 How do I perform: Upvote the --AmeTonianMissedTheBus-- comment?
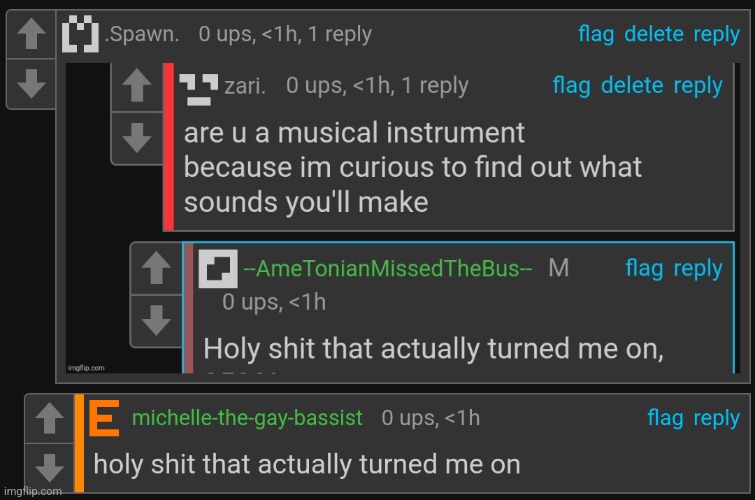click(155, 268)
